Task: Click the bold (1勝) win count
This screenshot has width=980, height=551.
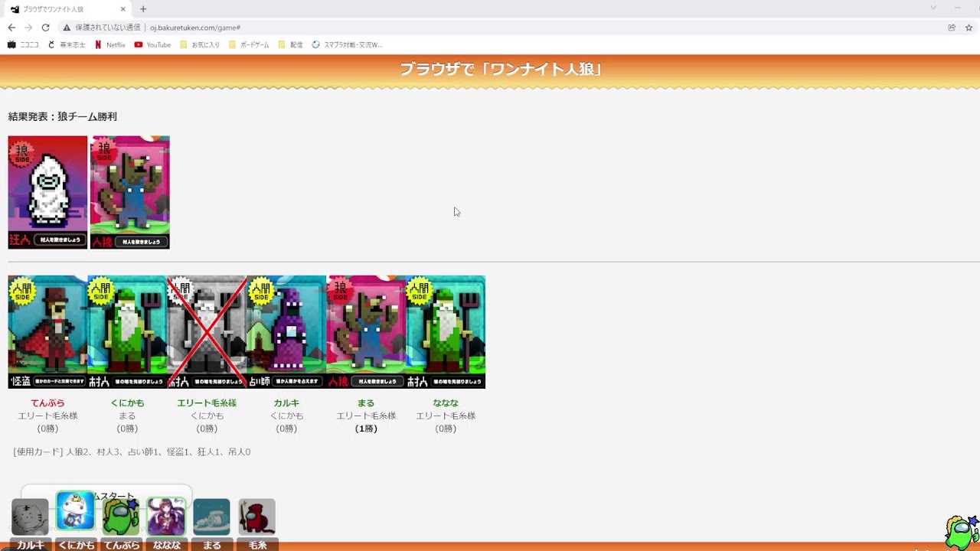Action: (366, 429)
